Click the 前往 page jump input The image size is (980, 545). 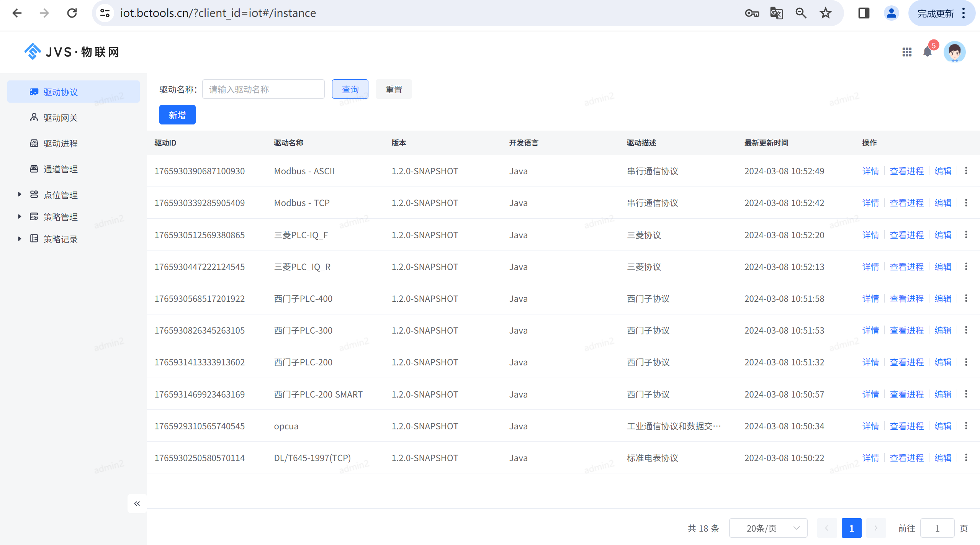point(937,528)
